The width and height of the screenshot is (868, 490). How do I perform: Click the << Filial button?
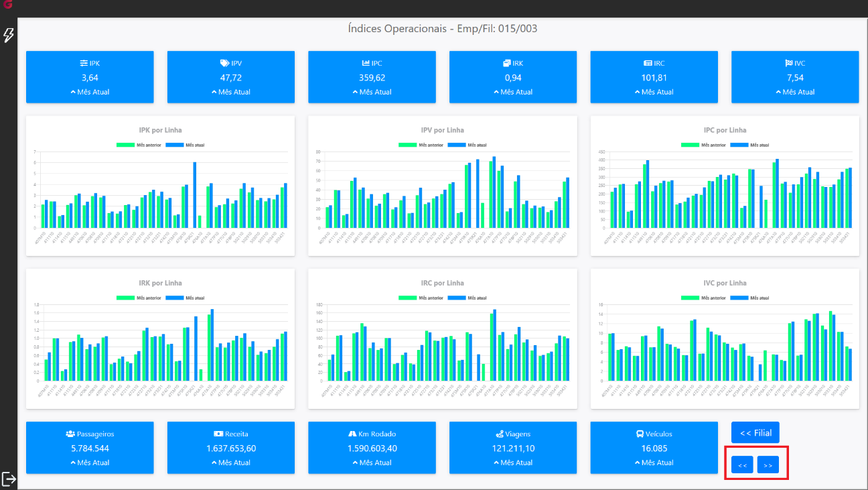pos(755,432)
